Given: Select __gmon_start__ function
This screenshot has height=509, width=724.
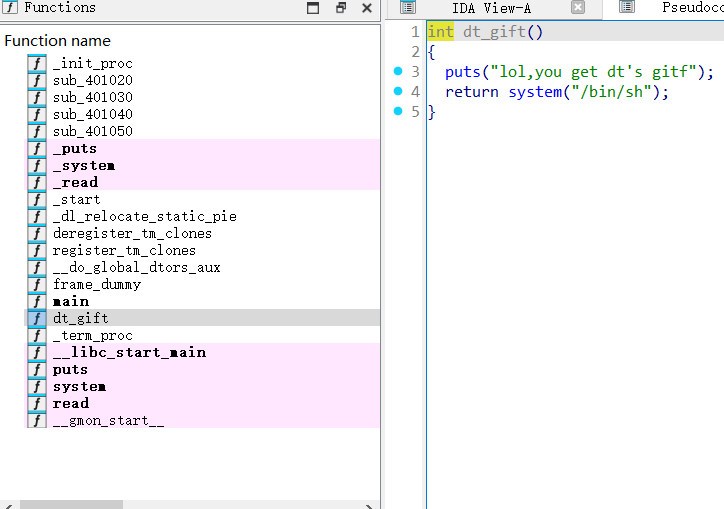Looking at the screenshot, I should [109, 421].
